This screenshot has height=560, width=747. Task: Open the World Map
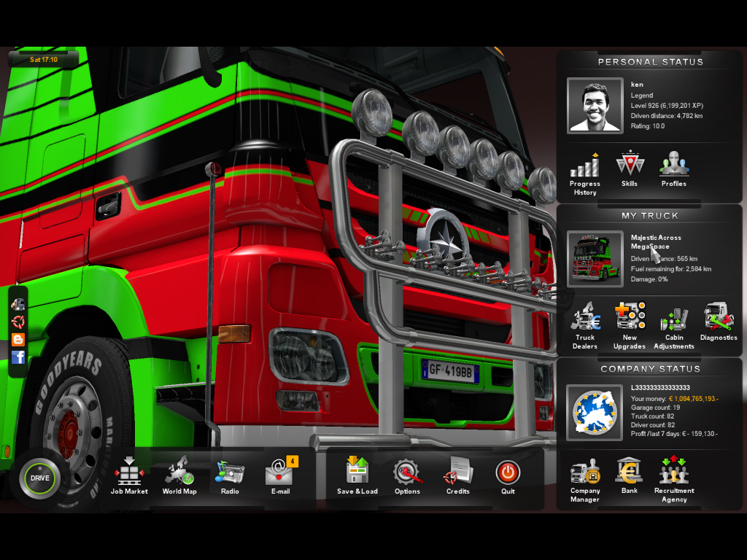(x=179, y=475)
